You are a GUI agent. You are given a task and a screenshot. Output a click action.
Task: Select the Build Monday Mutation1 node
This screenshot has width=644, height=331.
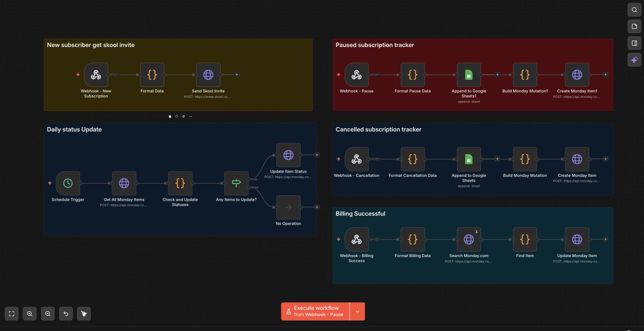pyautogui.click(x=525, y=75)
